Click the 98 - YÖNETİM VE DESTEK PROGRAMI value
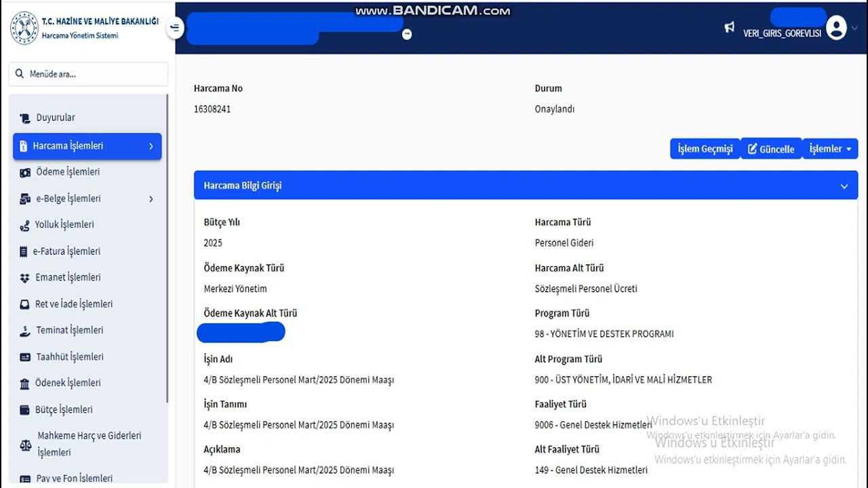This screenshot has width=868, height=488. click(x=604, y=334)
